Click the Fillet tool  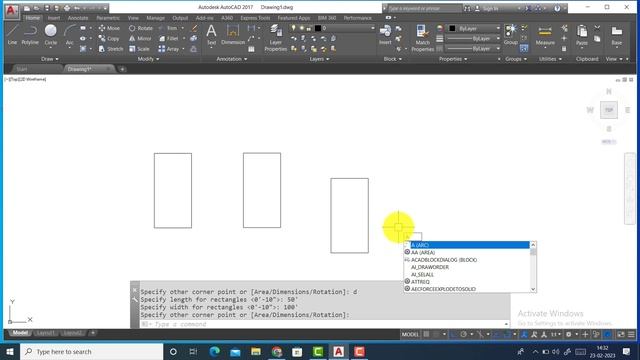click(168, 38)
